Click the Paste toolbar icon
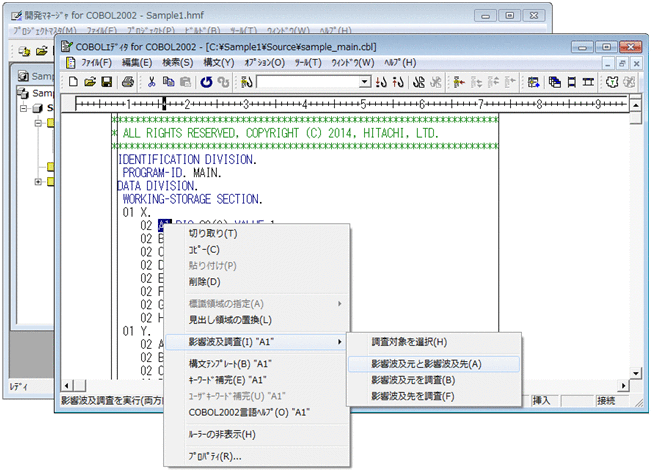652x473 pixels. click(x=185, y=82)
